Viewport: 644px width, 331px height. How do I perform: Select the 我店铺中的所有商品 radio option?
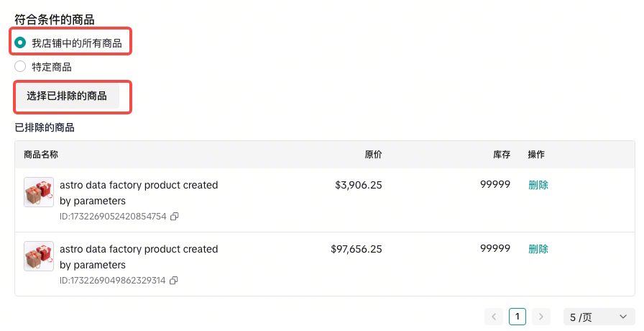tap(20, 43)
